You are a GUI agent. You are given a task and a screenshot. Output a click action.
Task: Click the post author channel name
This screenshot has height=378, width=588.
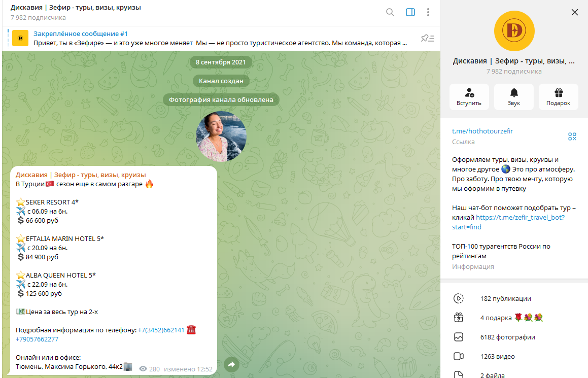click(x=81, y=175)
